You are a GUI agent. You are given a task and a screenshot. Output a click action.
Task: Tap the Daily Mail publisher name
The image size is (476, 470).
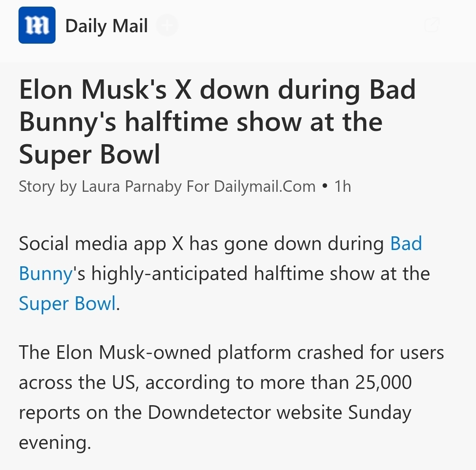click(x=106, y=26)
